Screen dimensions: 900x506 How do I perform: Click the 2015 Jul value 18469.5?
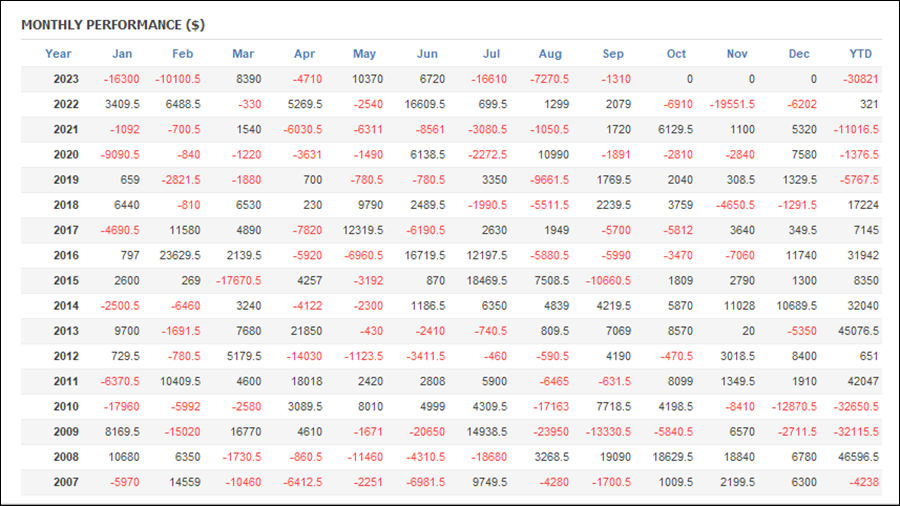click(487, 281)
